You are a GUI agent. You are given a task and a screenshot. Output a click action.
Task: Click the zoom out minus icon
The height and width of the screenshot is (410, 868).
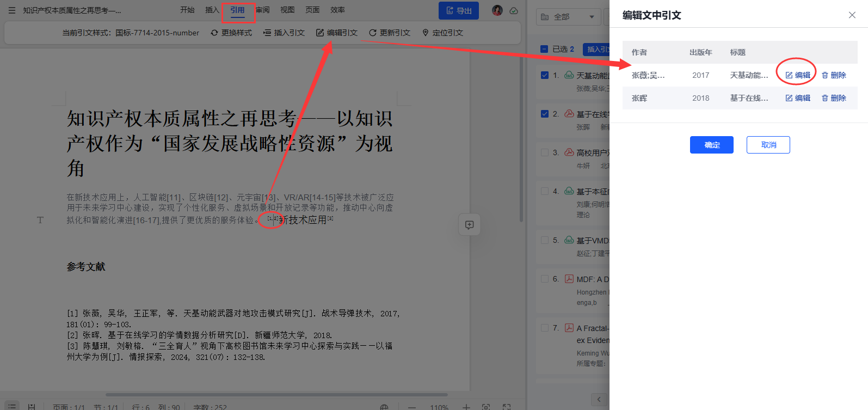(412, 407)
